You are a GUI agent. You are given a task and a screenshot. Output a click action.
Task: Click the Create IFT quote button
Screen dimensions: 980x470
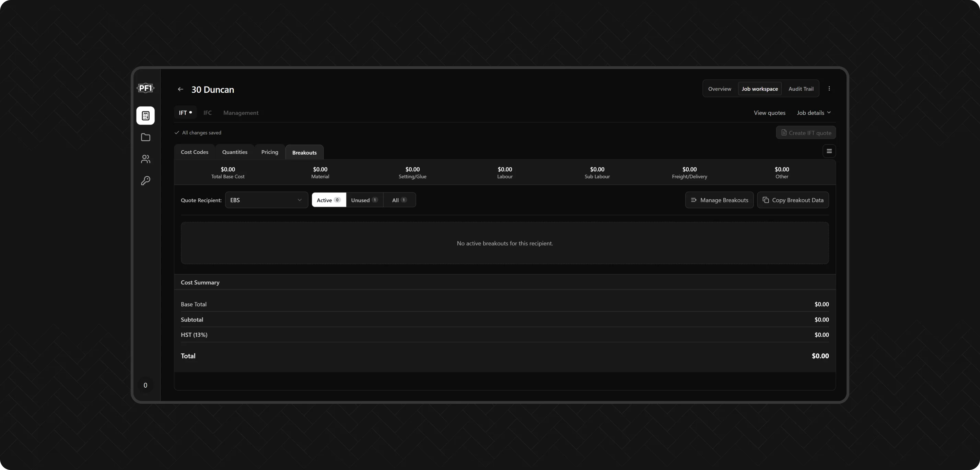click(x=806, y=133)
